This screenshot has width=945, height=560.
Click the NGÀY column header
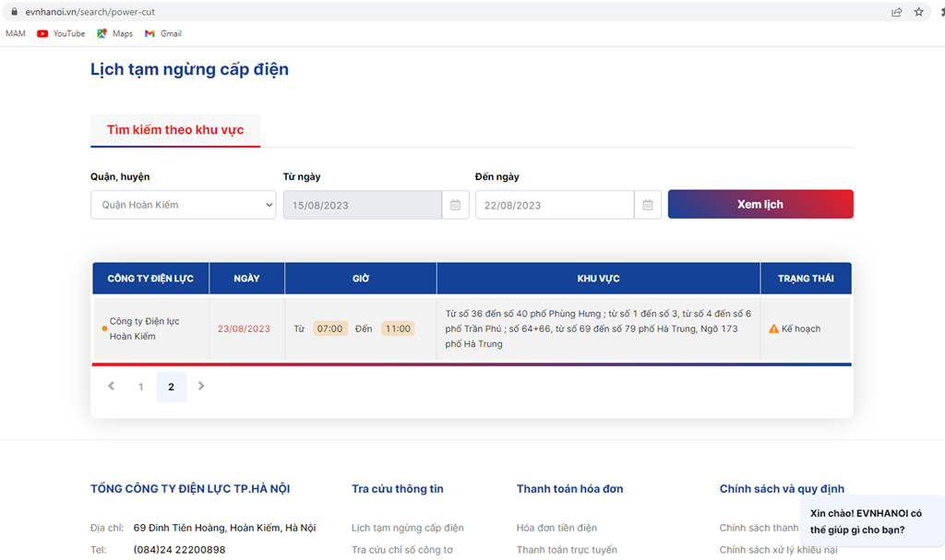coord(246,279)
